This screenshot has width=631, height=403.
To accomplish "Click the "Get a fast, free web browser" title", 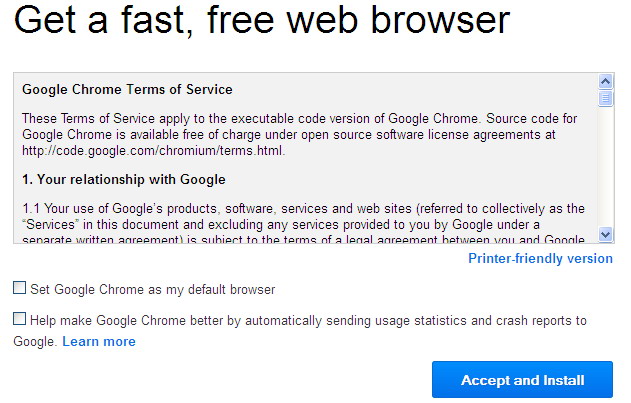I will (x=262, y=19).
